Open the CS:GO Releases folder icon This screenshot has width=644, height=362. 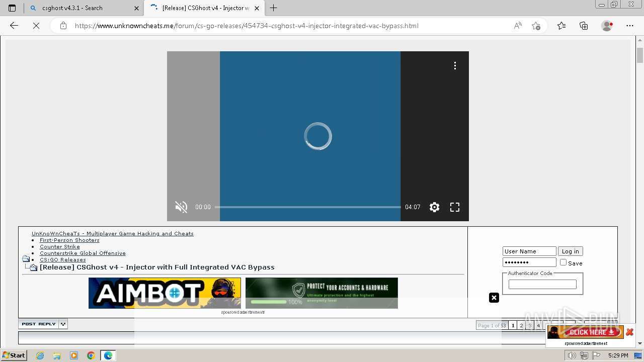[x=26, y=259]
